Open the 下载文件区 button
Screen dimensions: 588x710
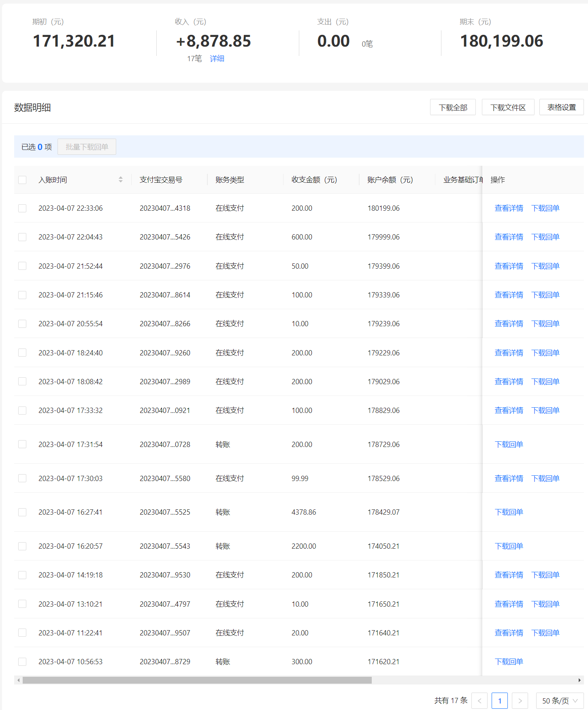coord(508,107)
